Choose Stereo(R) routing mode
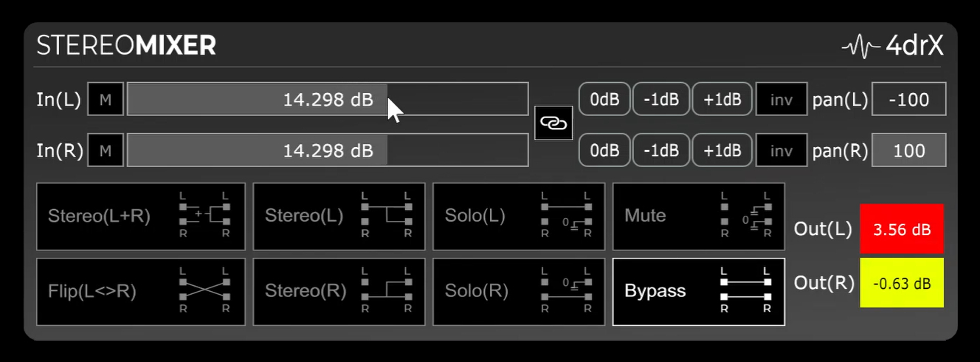The height and width of the screenshot is (362, 980). click(339, 291)
